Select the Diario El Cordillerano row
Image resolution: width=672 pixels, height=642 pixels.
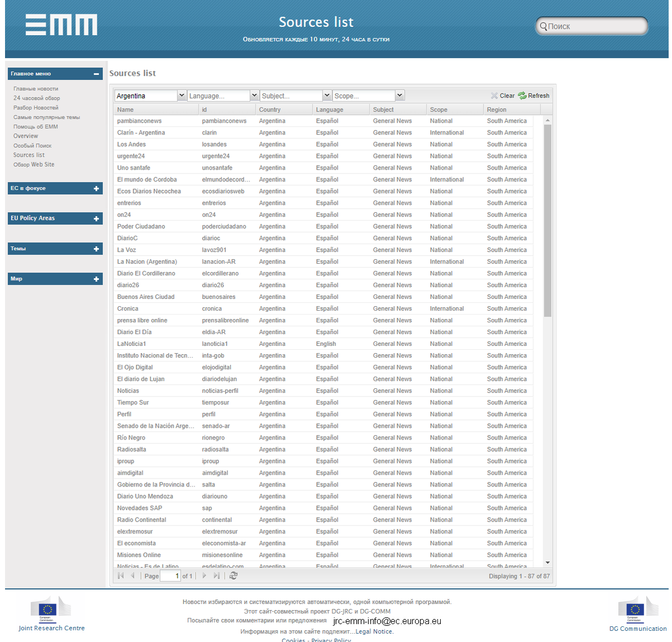(x=323, y=274)
